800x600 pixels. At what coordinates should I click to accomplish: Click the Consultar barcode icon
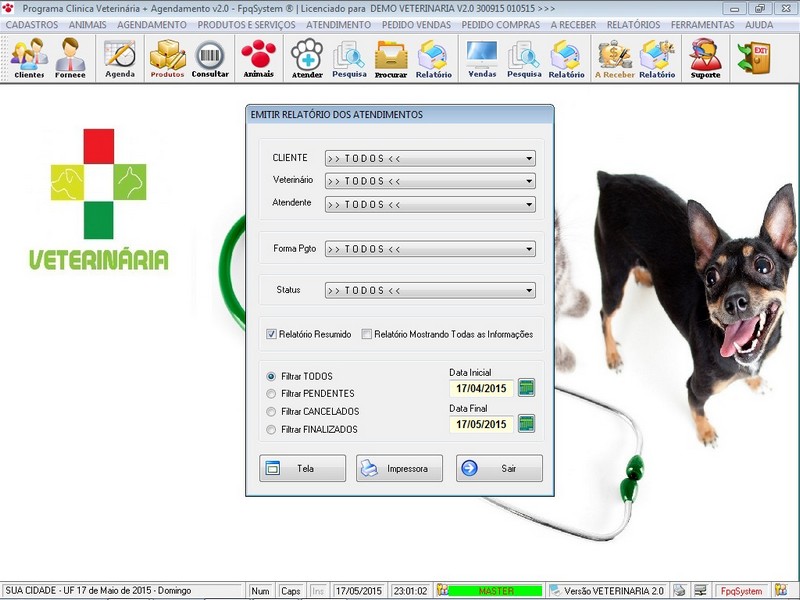point(210,58)
